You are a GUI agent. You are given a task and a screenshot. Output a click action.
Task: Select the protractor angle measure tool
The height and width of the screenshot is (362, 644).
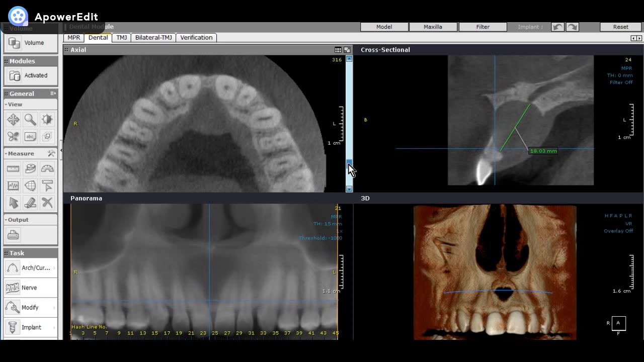(47, 169)
